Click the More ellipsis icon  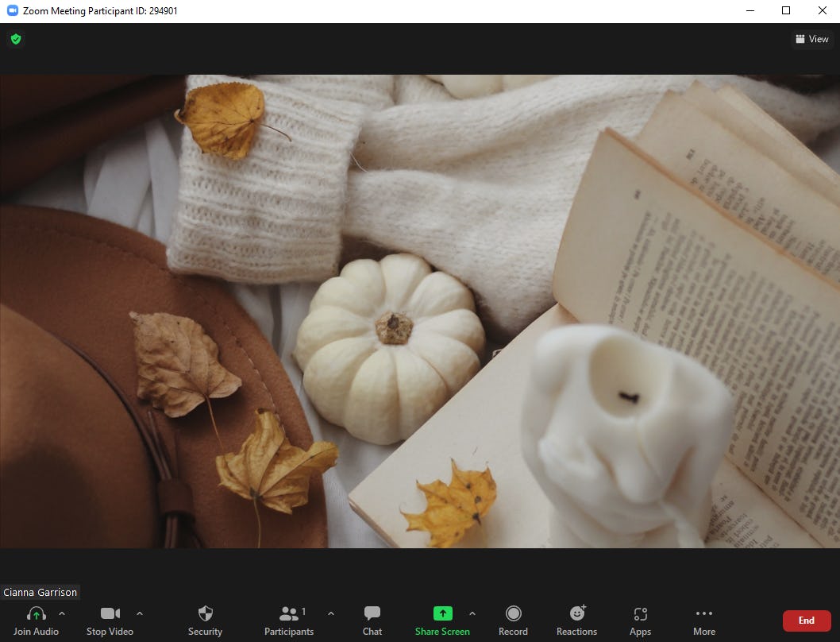[703, 612]
